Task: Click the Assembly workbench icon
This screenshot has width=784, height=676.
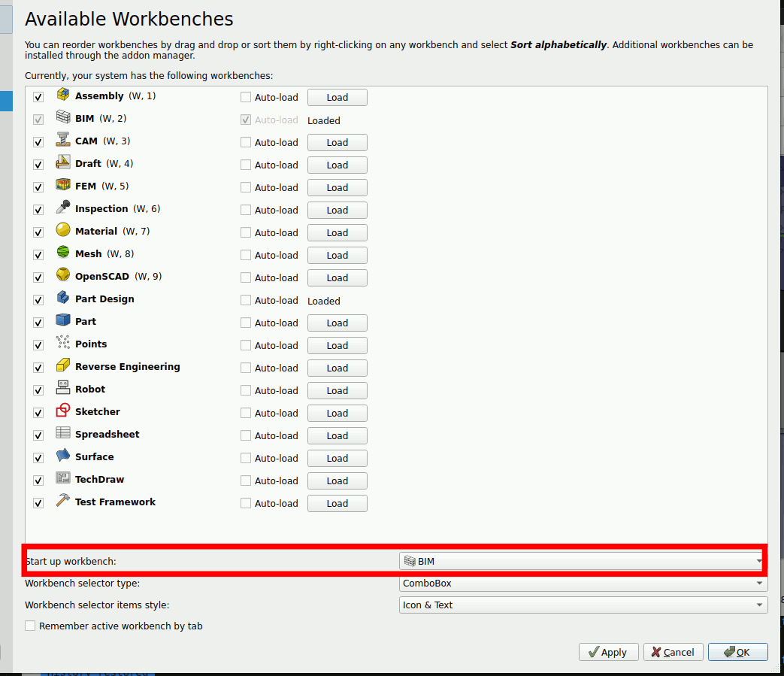Action: 63,96
